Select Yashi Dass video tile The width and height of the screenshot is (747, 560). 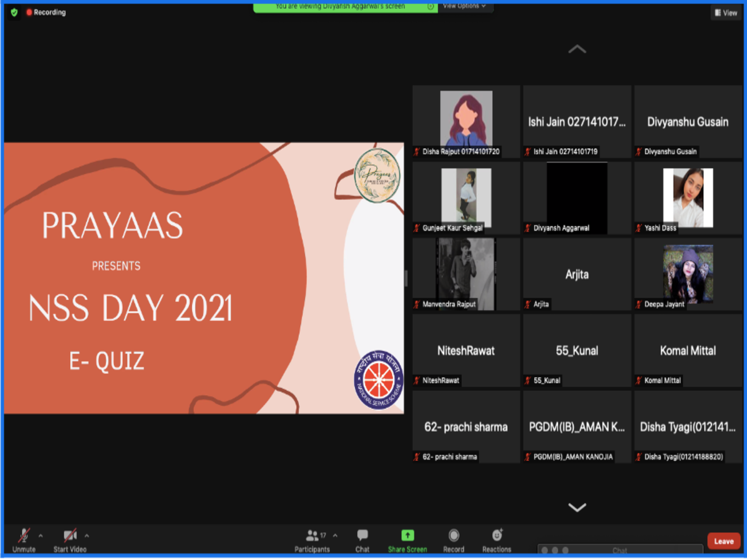(687, 198)
